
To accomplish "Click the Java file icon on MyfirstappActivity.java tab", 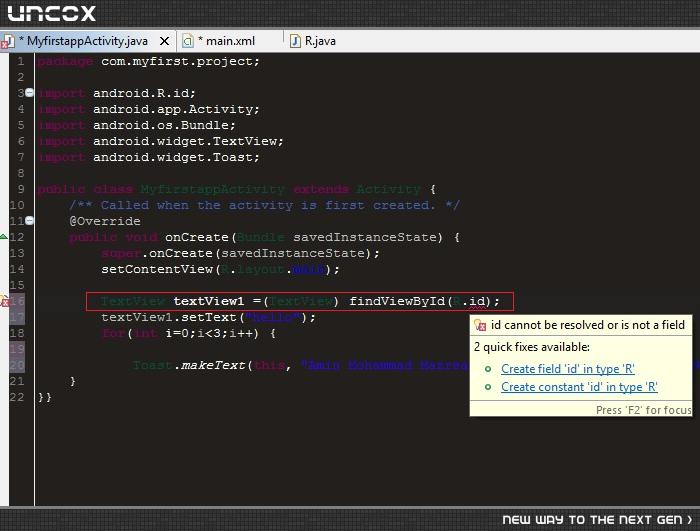I will tap(7, 42).
